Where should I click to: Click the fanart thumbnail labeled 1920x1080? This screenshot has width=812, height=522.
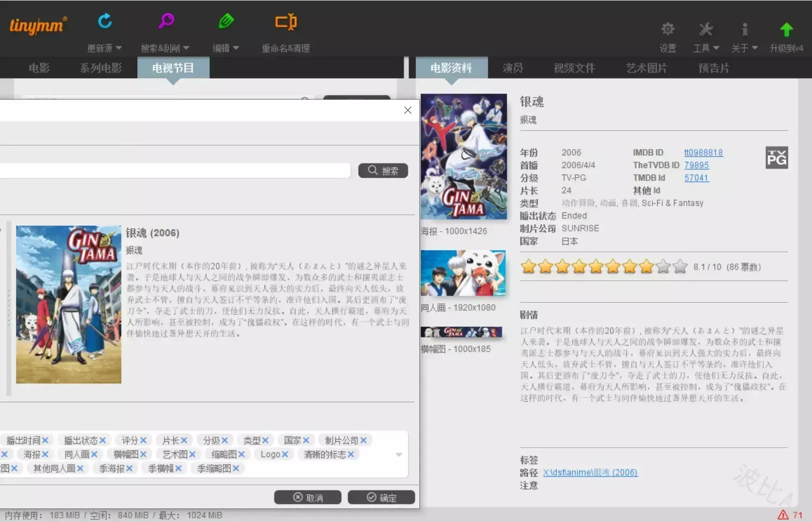pos(463,273)
